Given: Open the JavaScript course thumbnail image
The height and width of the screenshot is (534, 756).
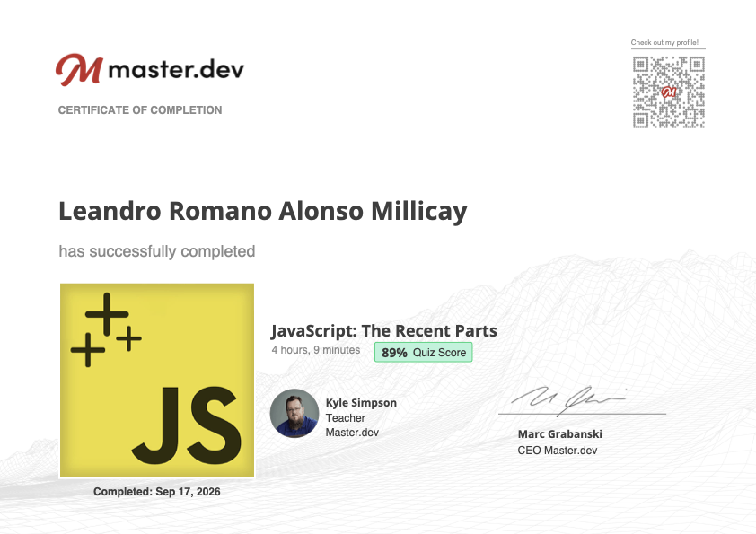Looking at the screenshot, I should (157, 381).
